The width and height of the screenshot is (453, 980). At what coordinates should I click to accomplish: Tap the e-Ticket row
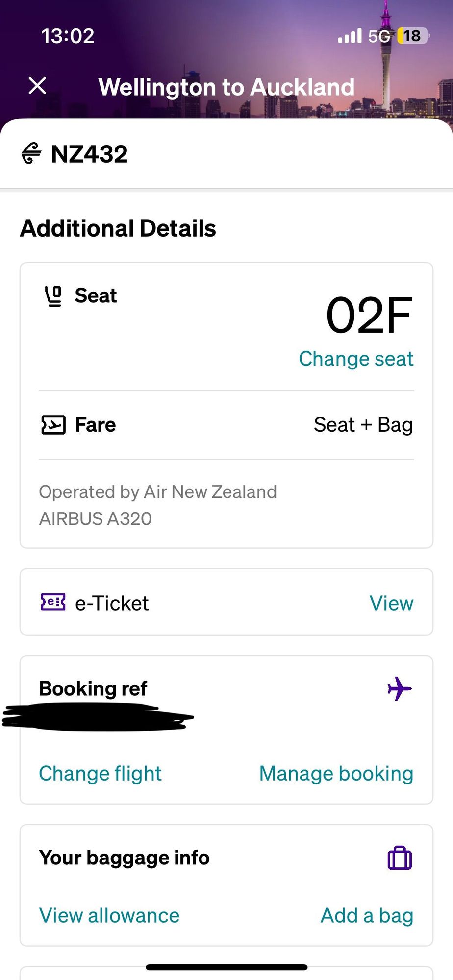coord(226,602)
